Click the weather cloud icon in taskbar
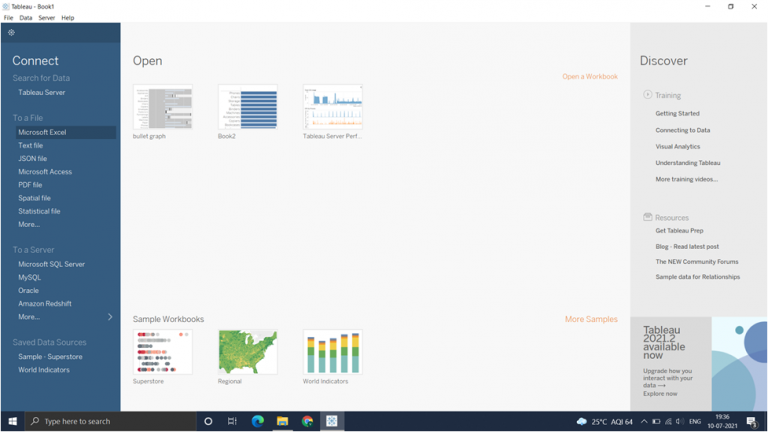Viewport: 768px width, 432px height. 581,422
